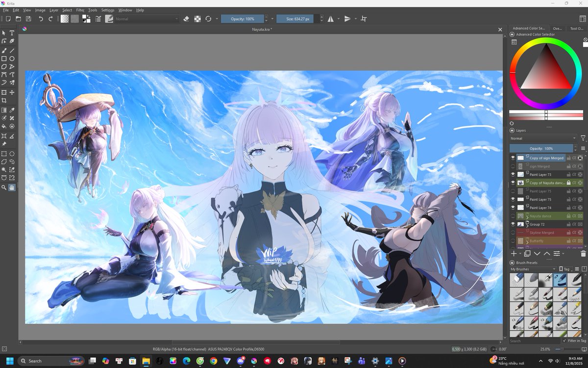This screenshot has width=588, height=368.
Task: Select the Freehand Brush tool
Action: click(4, 50)
